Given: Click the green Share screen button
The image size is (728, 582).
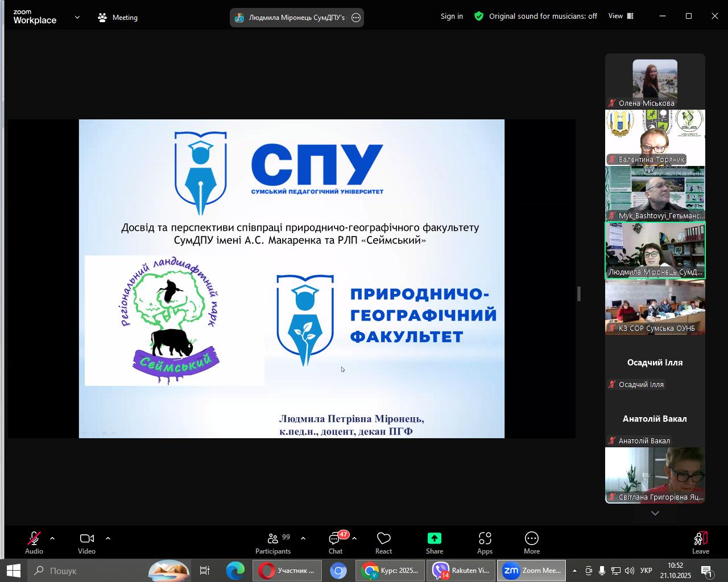Looking at the screenshot, I should click(x=435, y=543).
